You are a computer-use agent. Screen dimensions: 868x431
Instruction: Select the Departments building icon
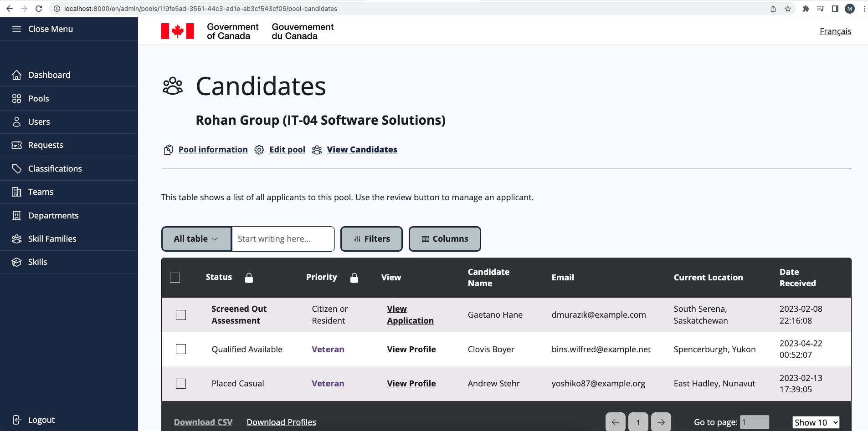pos(17,215)
